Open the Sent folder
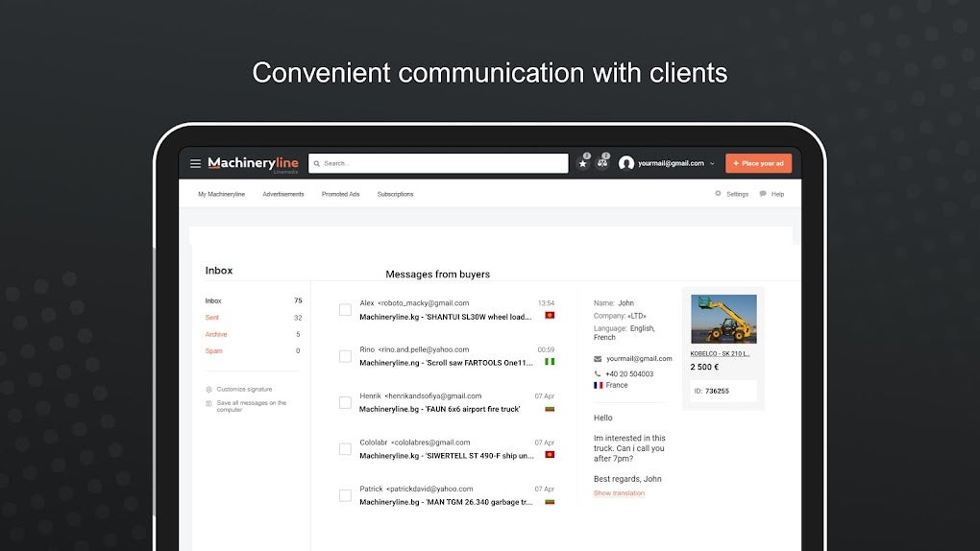This screenshot has width=980, height=551. pos(212,318)
